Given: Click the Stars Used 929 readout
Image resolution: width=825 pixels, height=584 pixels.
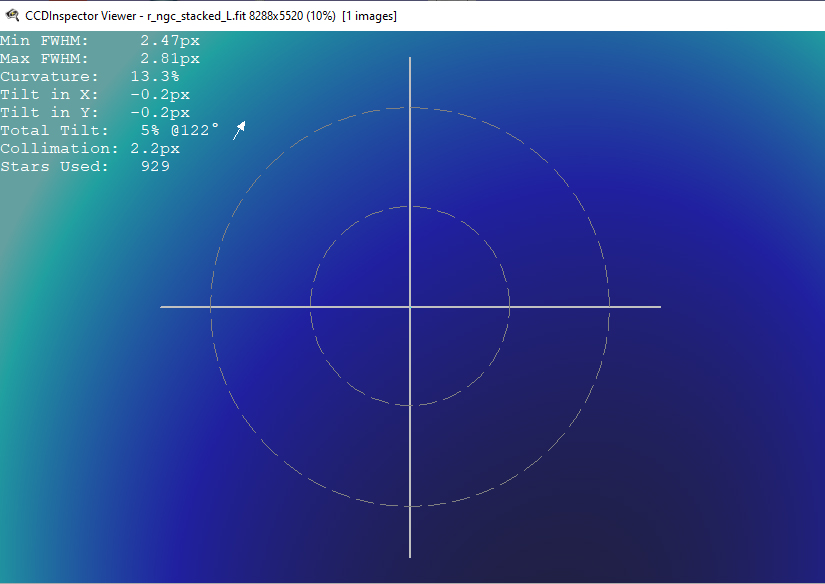Looking at the screenshot, I should pos(85,166).
